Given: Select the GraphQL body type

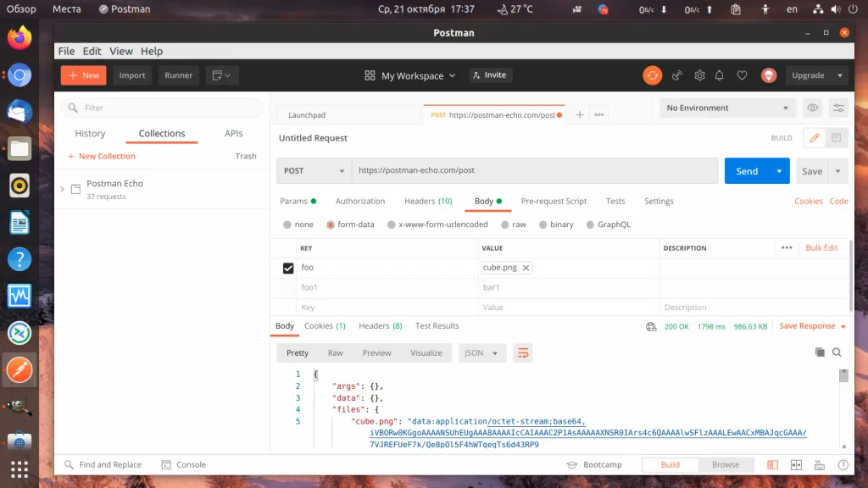Looking at the screenshot, I should point(590,225).
